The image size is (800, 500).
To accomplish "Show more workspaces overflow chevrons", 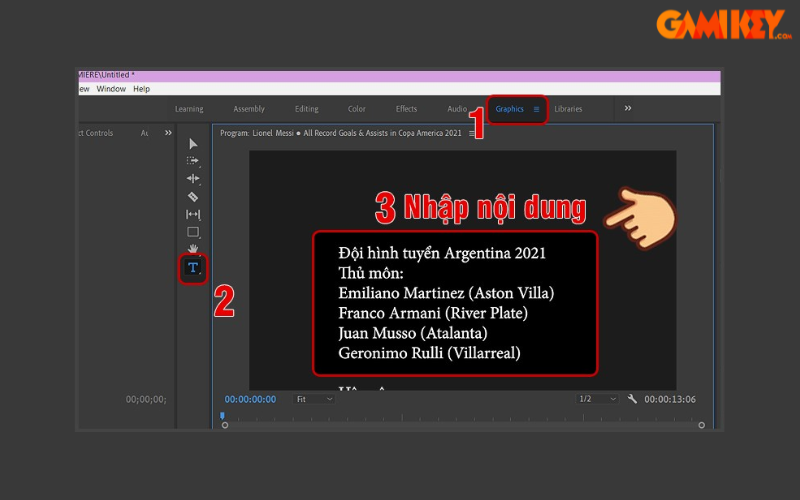I will point(628,108).
